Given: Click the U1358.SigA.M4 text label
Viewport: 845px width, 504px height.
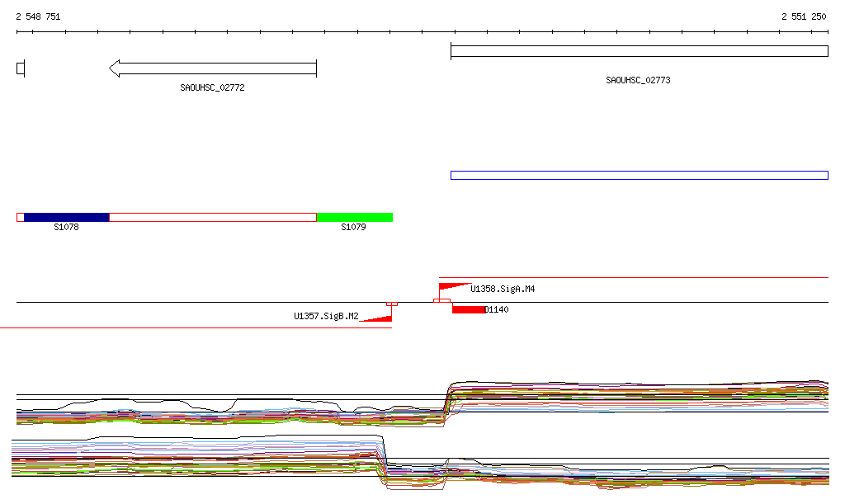Looking at the screenshot, I should 503,290.
